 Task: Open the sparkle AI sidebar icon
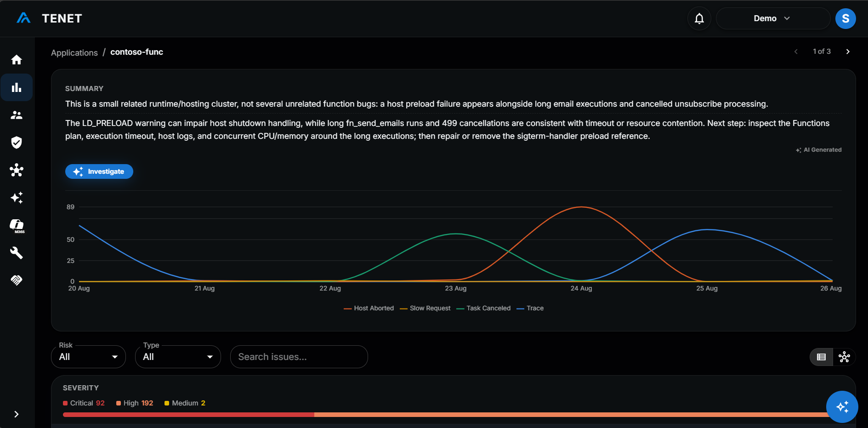click(17, 198)
